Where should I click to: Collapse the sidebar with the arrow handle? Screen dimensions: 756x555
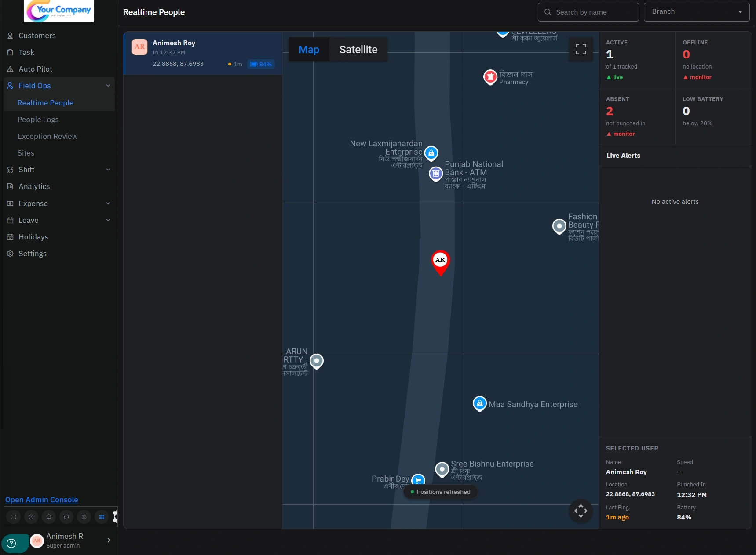pyautogui.click(x=115, y=516)
